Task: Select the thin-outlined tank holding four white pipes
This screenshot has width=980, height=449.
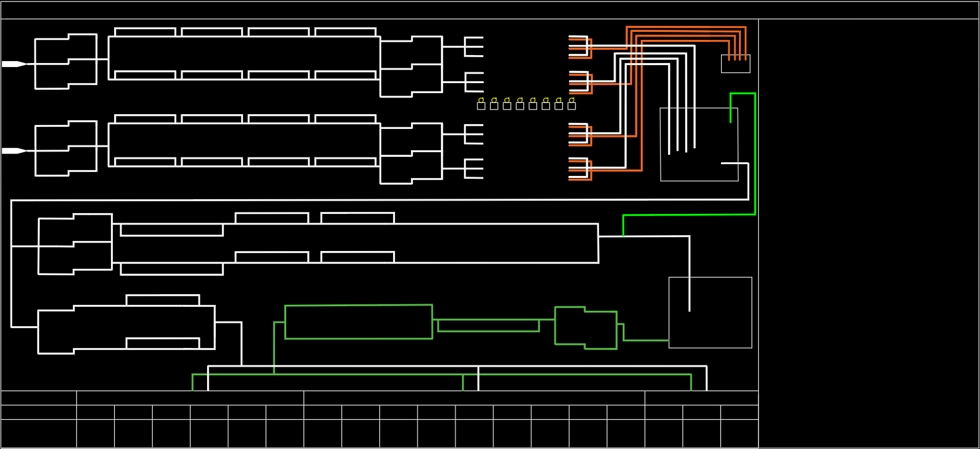Action: pos(699,144)
